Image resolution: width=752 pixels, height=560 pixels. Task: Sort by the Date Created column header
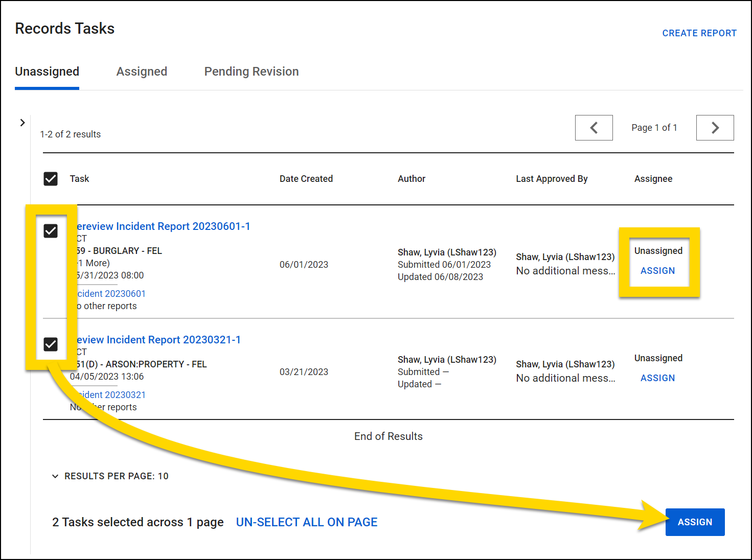tap(306, 179)
